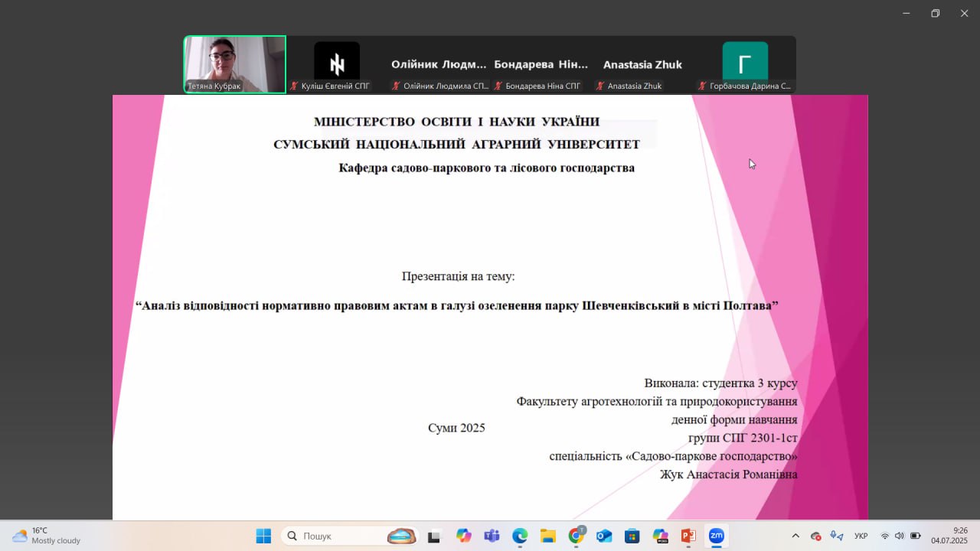This screenshot has width=980, height=551.
Task: Click the спеціальність «Садово-паркове господарство» line
Action: coord(674,456)
